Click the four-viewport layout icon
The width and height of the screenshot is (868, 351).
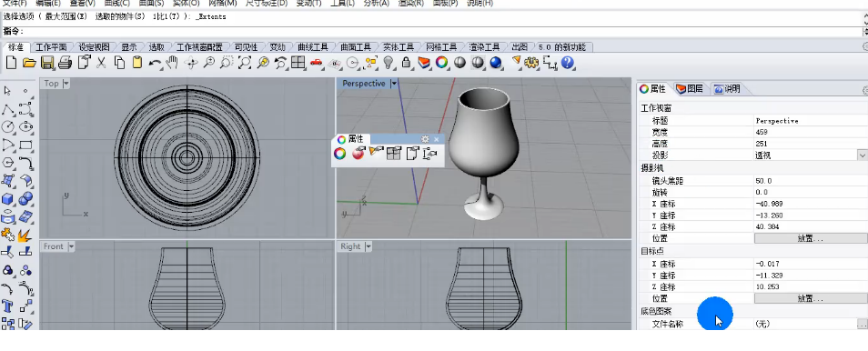tap(298, 63)
